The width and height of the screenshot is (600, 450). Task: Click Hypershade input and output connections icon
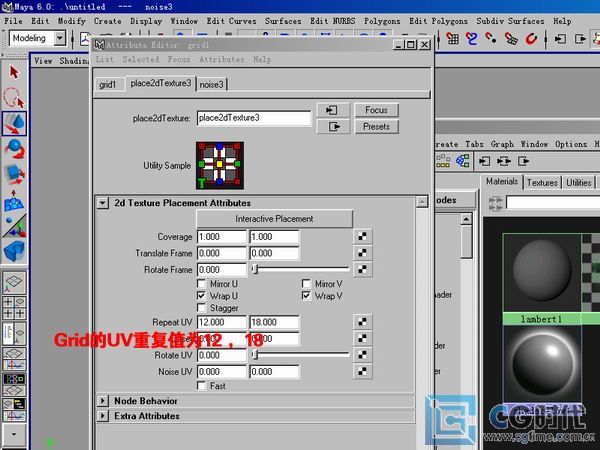(504, 161)
